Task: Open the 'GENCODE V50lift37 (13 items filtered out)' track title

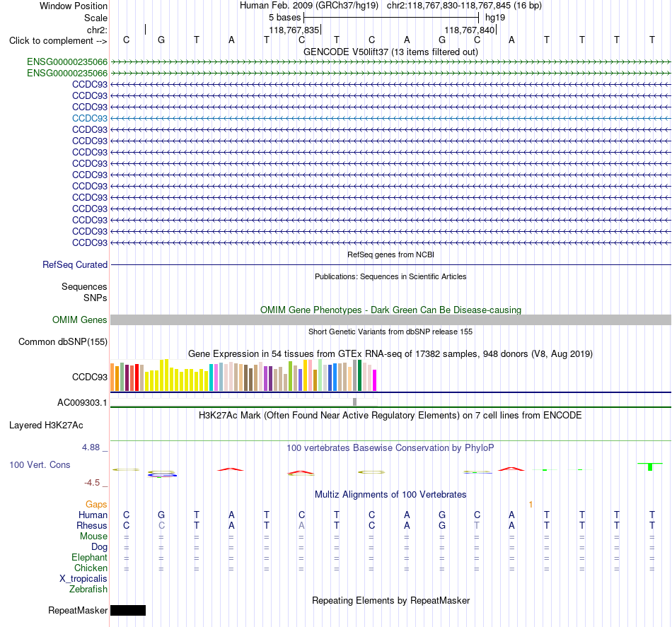Action: coord(390,52)
